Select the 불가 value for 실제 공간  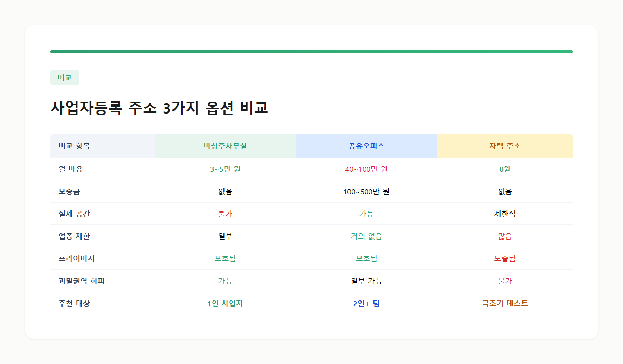pos(225,214)
